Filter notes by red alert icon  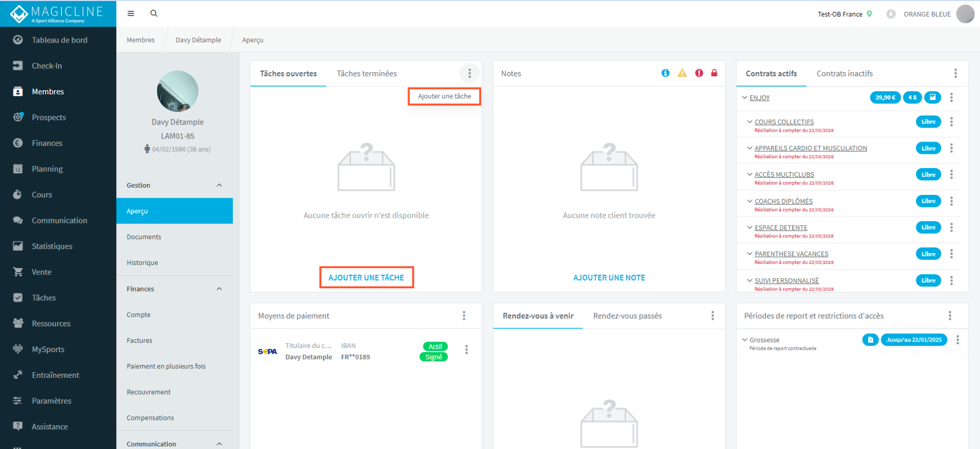pos(699,73)
